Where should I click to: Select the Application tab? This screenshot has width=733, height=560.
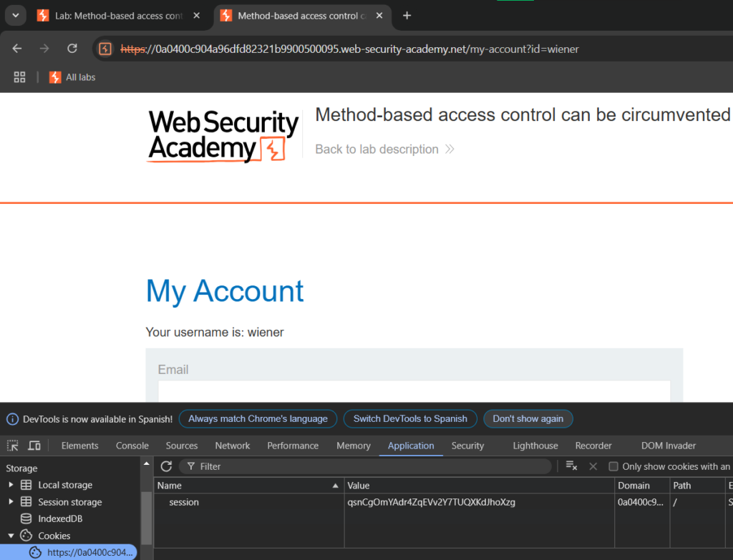(x=411, y=446)
